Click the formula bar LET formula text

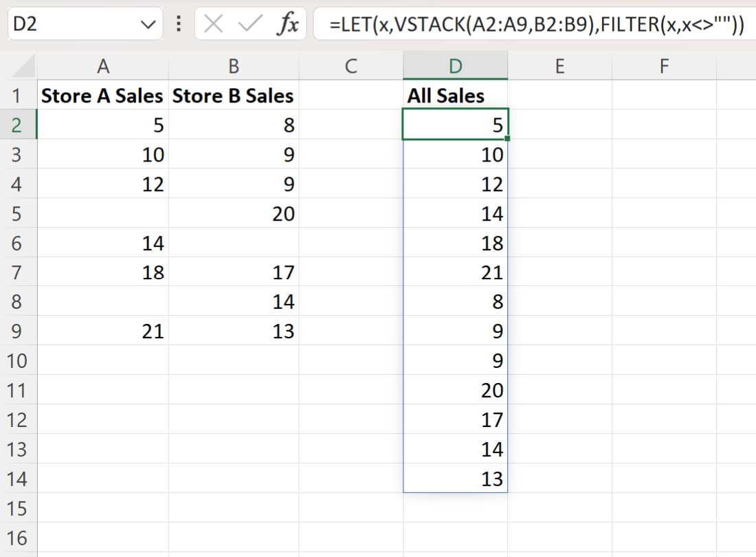coord(536,25)
